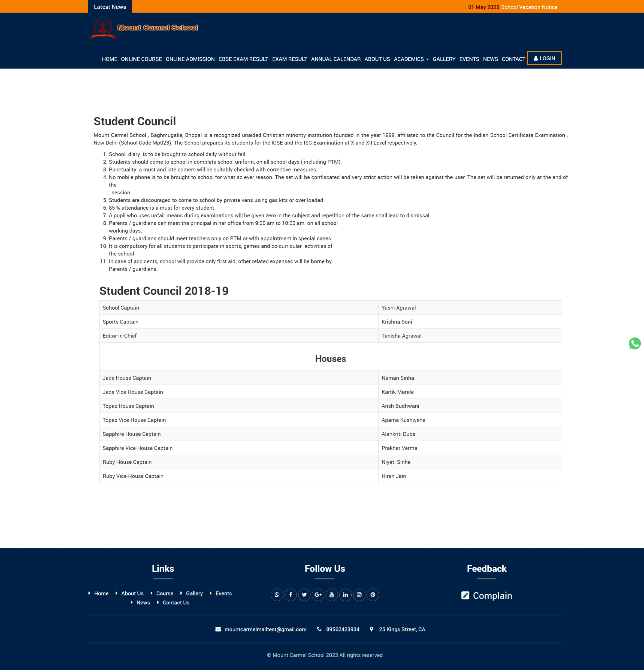Click the Editor-in-Chief row label

[x=119, y=336]
